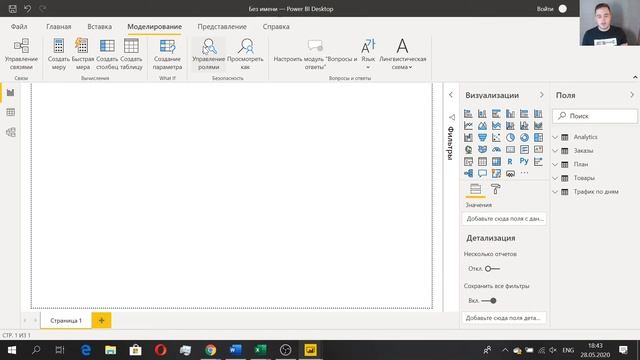Select the decomposition tree visual

(469, 173)
